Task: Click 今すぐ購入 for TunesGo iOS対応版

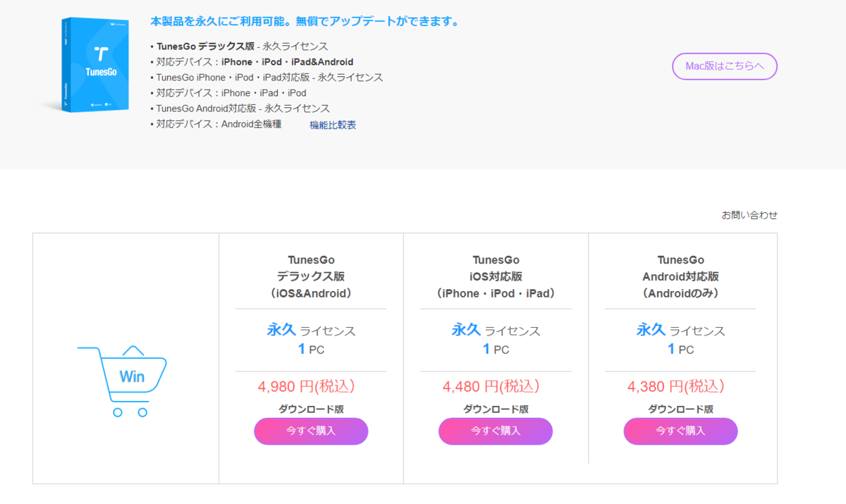Action: click(495, 431)
